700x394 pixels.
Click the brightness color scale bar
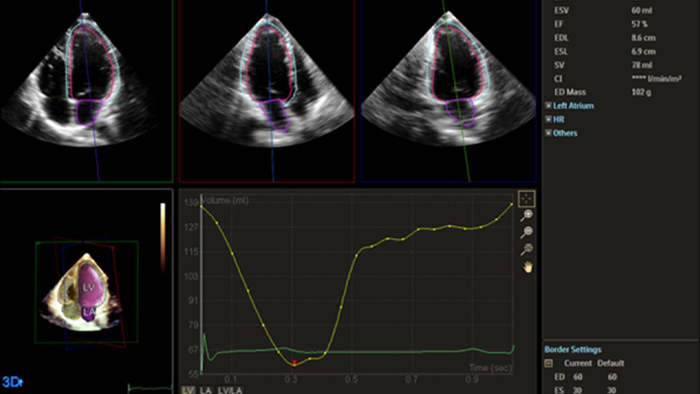point(163,236)
